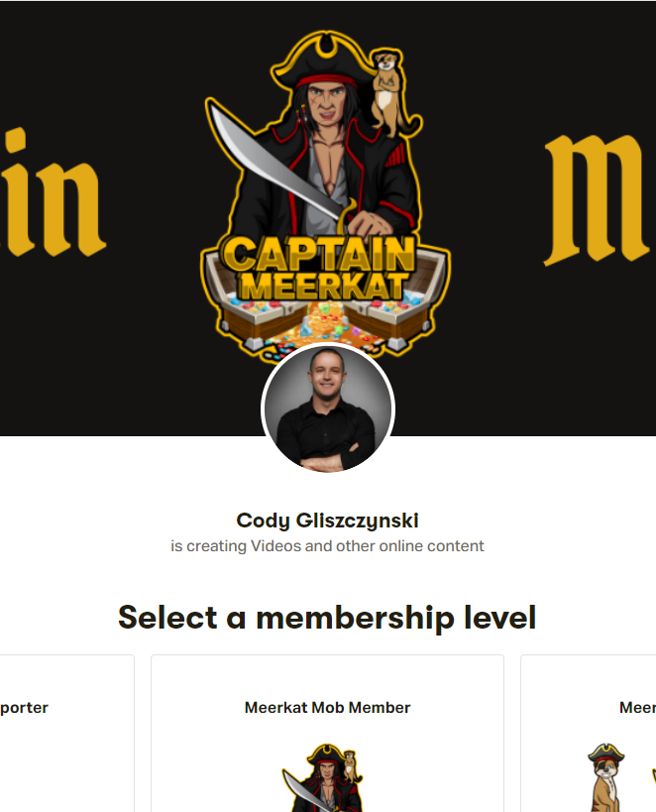Click the gold gothic letters 'in' on the banner

click(50, 191)
